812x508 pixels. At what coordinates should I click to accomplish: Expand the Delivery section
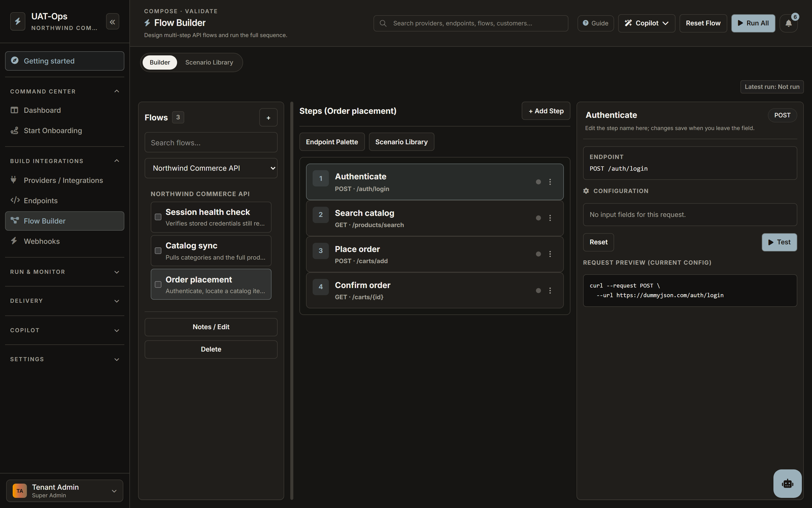65,301
